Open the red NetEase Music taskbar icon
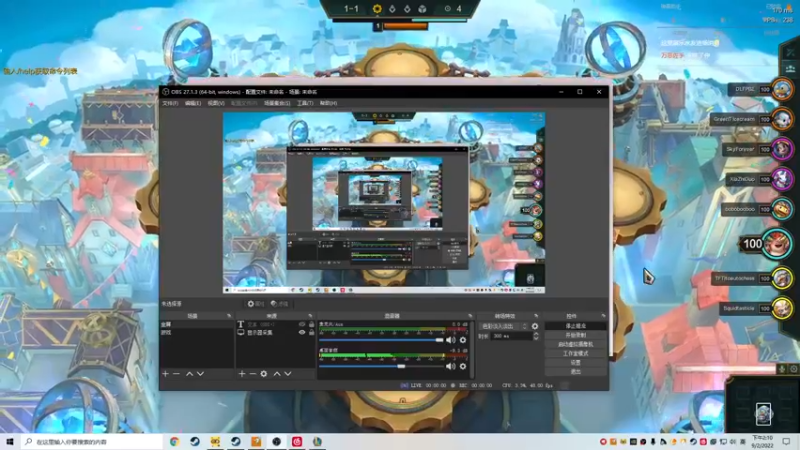Image resolution: width=800 pixels, height=450 pixels. [x=297, y=441]
